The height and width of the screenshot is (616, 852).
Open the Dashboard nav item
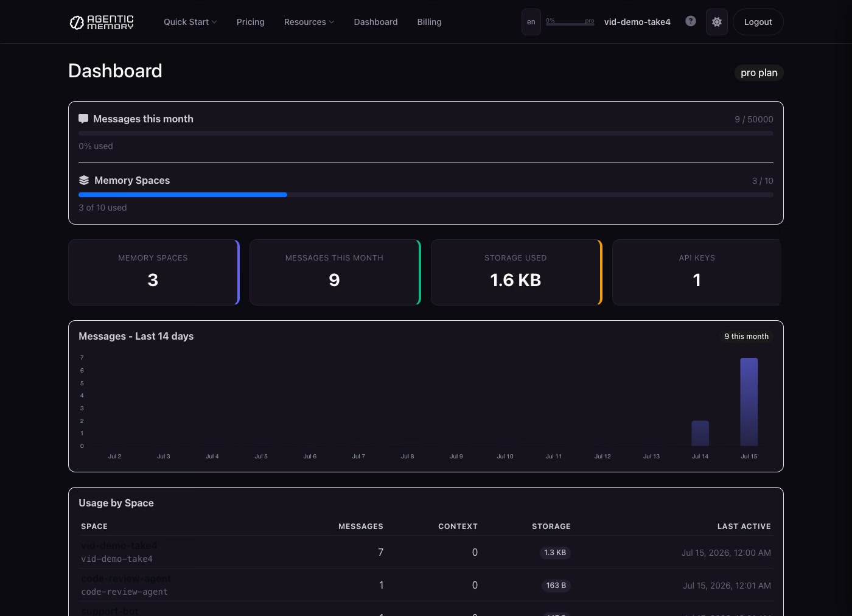point(375,22)
